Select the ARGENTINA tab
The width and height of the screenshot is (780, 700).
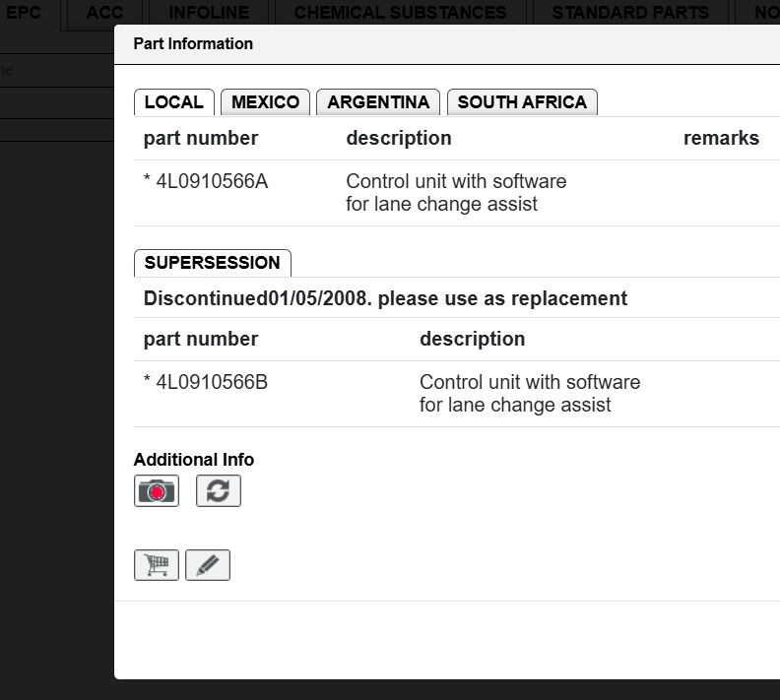378,102
